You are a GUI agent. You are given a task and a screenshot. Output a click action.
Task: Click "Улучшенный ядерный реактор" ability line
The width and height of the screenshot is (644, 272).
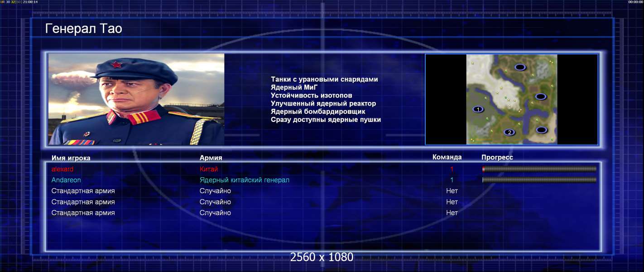click(323, 103)
